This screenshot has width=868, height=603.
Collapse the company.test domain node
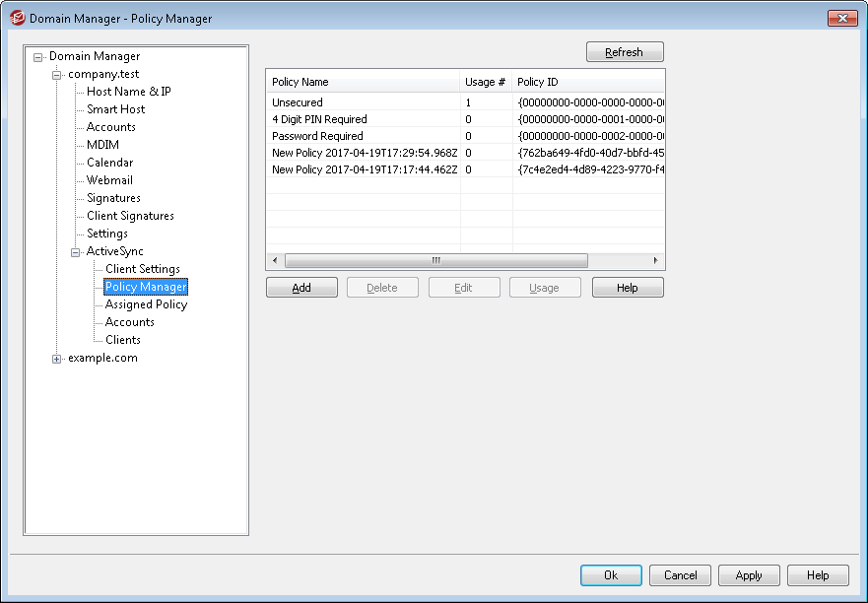coord(57,75)
